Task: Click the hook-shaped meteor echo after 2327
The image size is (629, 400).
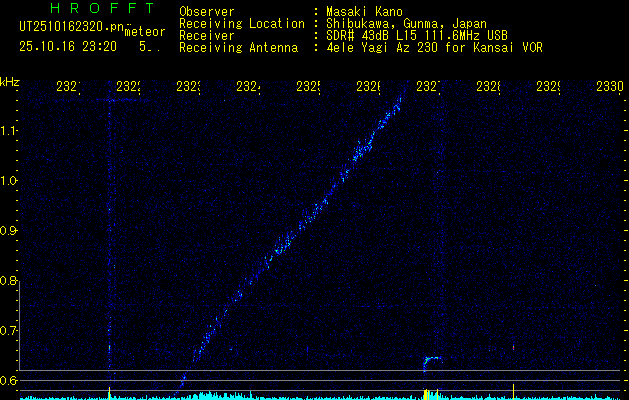Action: pos(432,363)
